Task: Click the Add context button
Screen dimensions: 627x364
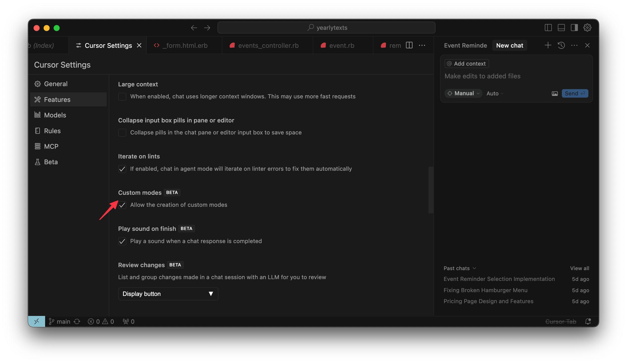Action: (x=467, y=64)
